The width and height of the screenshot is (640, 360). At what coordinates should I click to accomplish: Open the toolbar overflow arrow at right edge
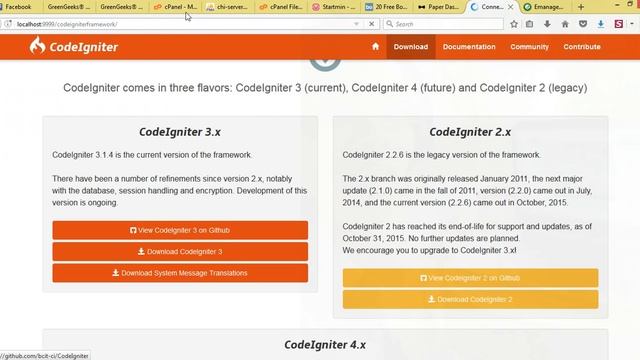(632, 24)
